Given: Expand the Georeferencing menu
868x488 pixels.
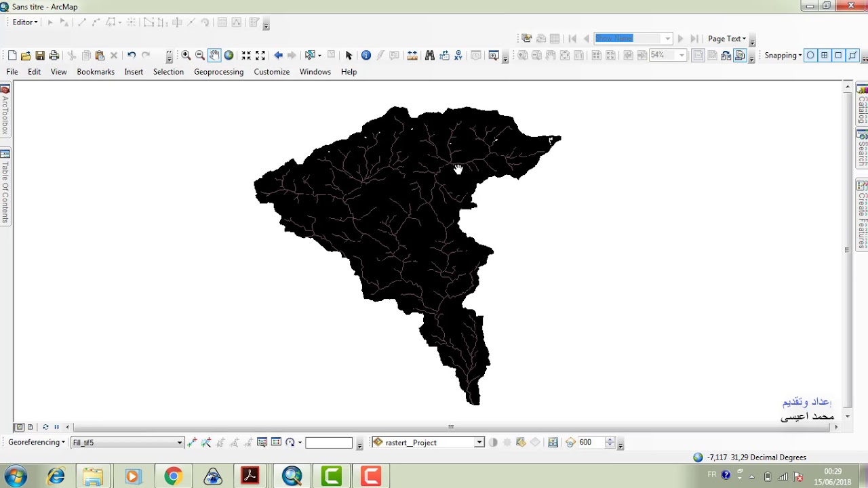Looking at the screenshot, I should coord(37,443).
